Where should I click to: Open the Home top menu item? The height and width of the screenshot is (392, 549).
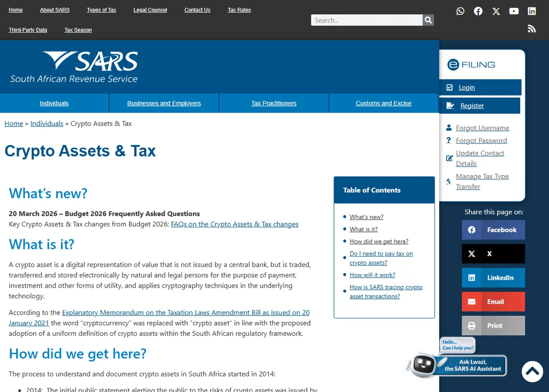click(x=16, y=10)
